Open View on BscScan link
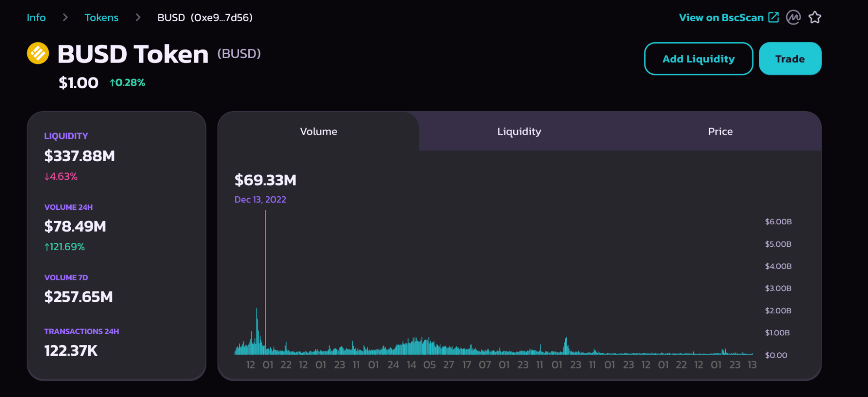 721,17
